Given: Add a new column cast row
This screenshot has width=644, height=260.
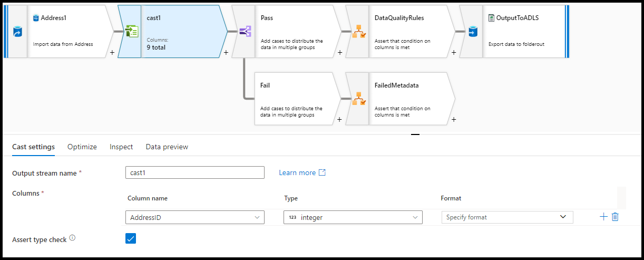Looking at the screenshot, I should [x=603, y=217].
